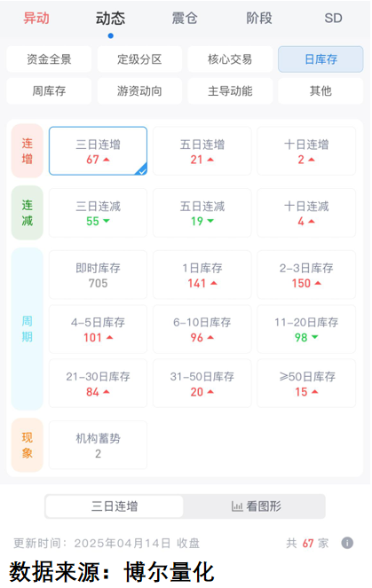Select the 1日库存 card showing 141

pyautogui.click(x=202, y=275)
